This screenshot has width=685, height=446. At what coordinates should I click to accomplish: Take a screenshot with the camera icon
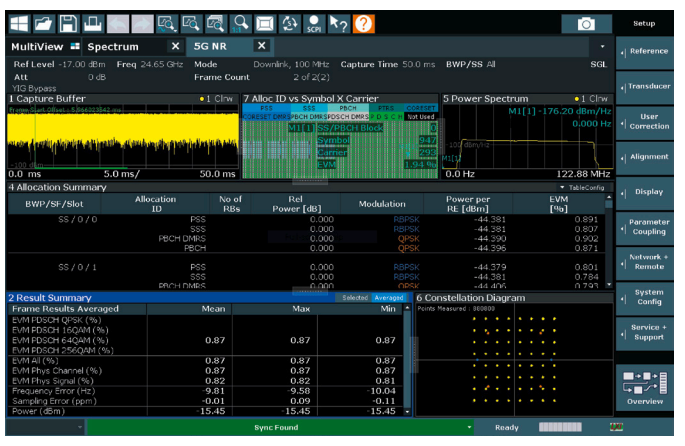(586, 24)
